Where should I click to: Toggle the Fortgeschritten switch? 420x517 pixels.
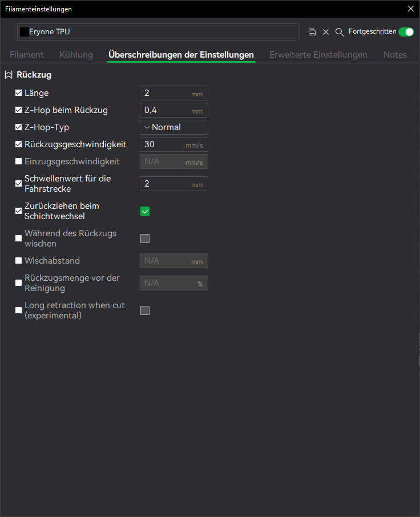(x=406, y=32)
